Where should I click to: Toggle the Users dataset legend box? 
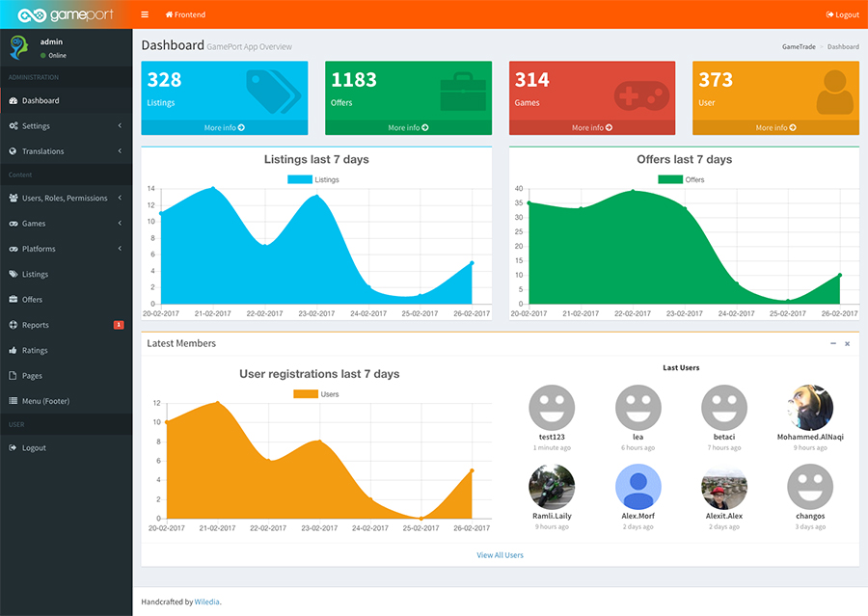pyautogui.click(x=306, y=394)
